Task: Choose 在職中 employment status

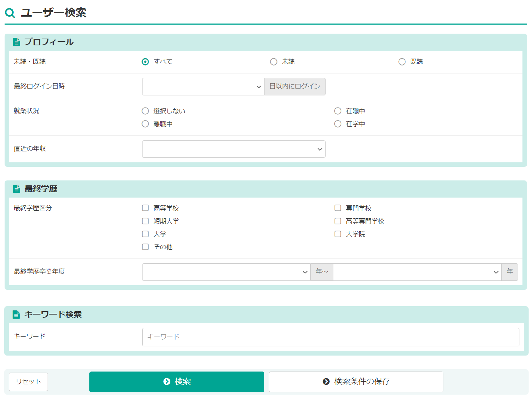Action: (x=337, y=111)
